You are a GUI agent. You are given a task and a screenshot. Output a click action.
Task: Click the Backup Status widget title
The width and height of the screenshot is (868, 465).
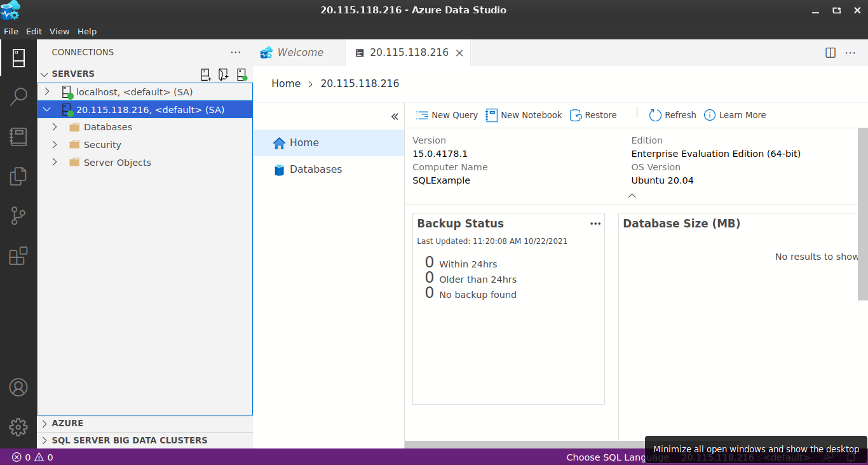460,224
